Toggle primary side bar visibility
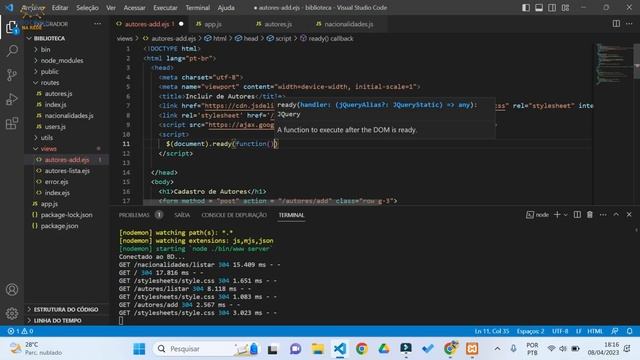This screenshot has width=640, height=360. [526, 8]
